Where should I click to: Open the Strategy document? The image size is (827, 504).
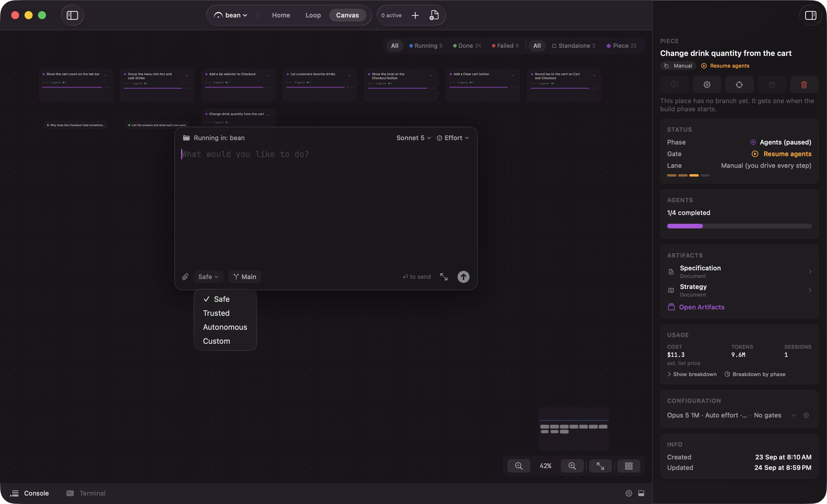pyautogui.click(x=739, y=290)
